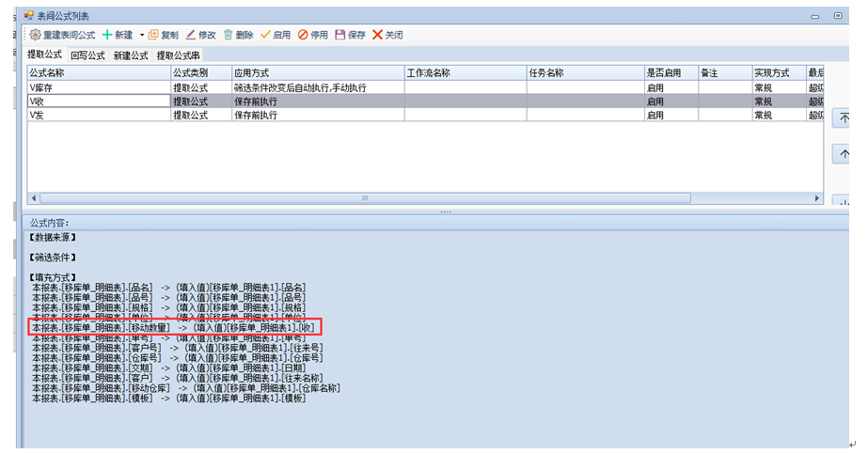The image size is (868, 454).
Task: Open the dropdown arrow next to 新建
Action: click(x=141, y=35)
